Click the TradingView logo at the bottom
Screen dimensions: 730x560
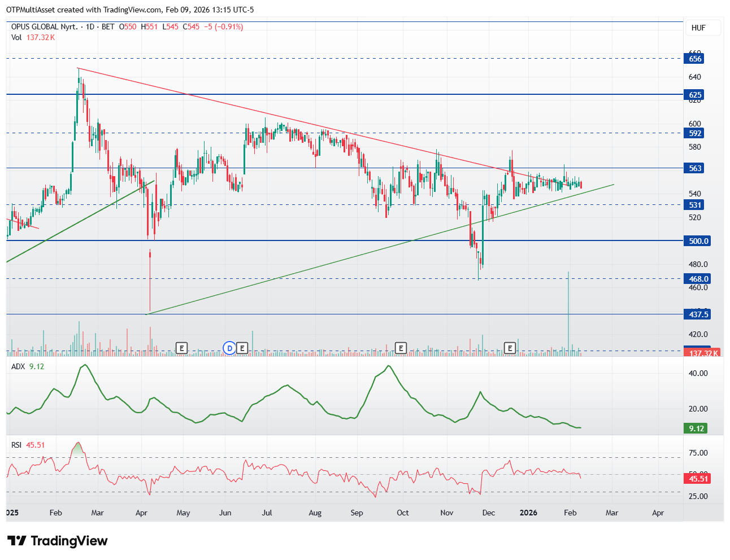pyautogui.click(x=57, y=541)
